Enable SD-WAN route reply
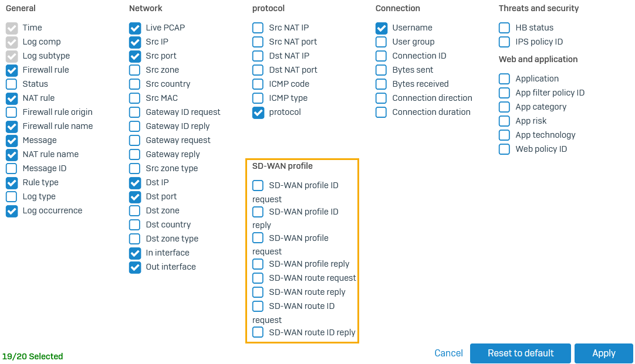The image size is (635, 364). click(x=258, y=292)
